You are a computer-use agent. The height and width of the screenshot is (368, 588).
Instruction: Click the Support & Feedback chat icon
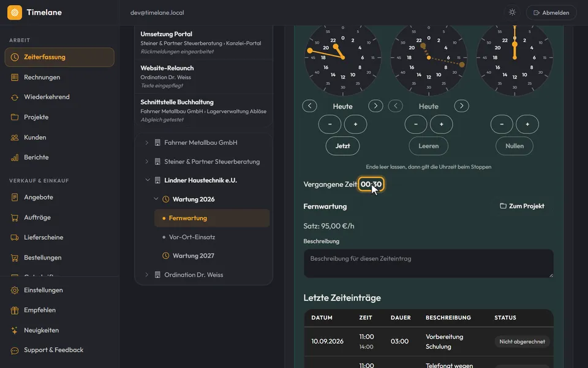[x=15, y=350]
